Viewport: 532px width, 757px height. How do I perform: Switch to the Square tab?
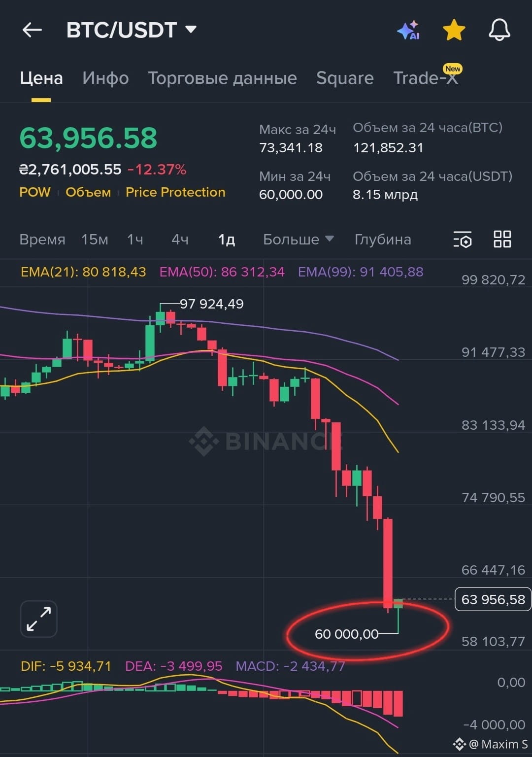[x=345, y=78]
